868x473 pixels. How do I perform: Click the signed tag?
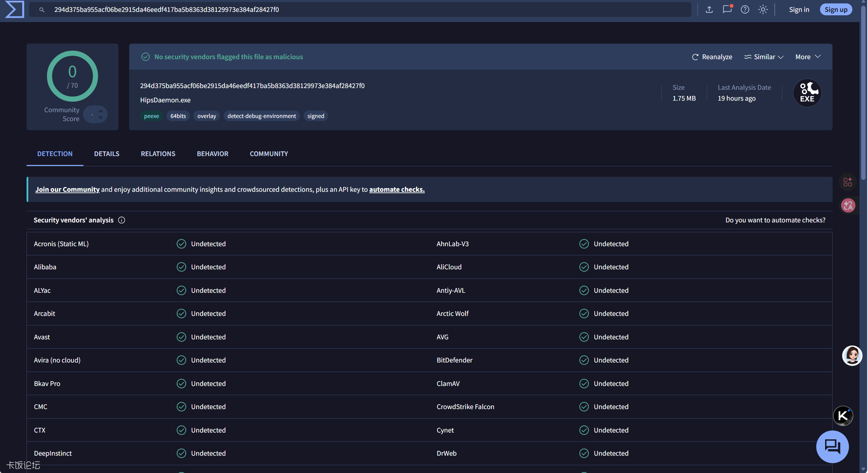point(316,116)
